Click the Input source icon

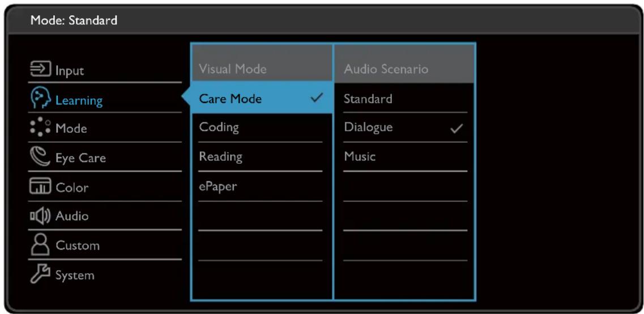click(x=41, y=69)
